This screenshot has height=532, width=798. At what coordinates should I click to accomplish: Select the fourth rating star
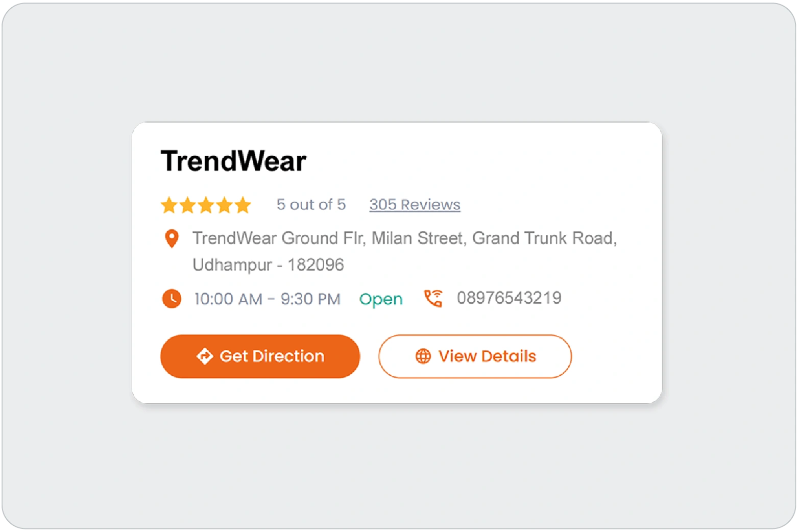tap(224, 205)
